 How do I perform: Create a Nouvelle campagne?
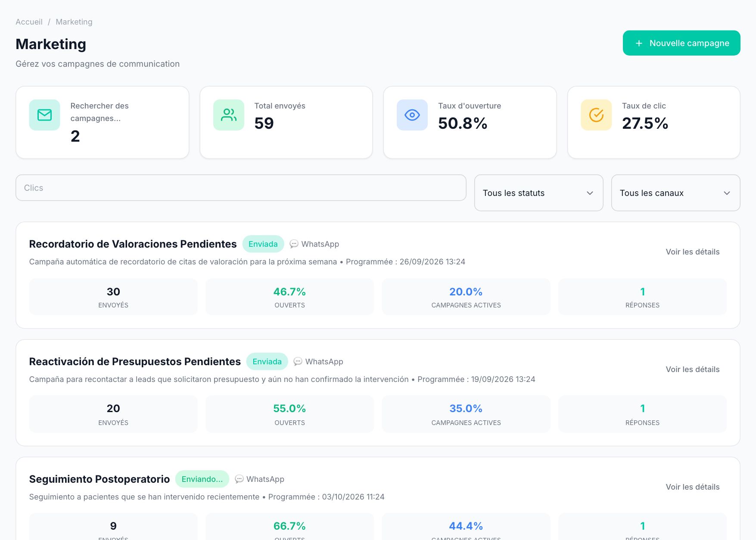tap(681, 43)
